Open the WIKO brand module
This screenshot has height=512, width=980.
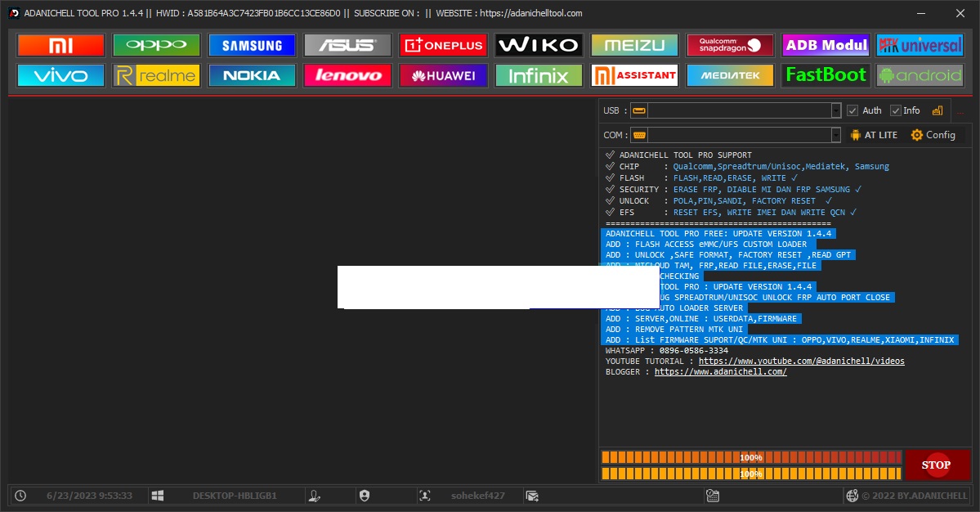tap(539, 45)
